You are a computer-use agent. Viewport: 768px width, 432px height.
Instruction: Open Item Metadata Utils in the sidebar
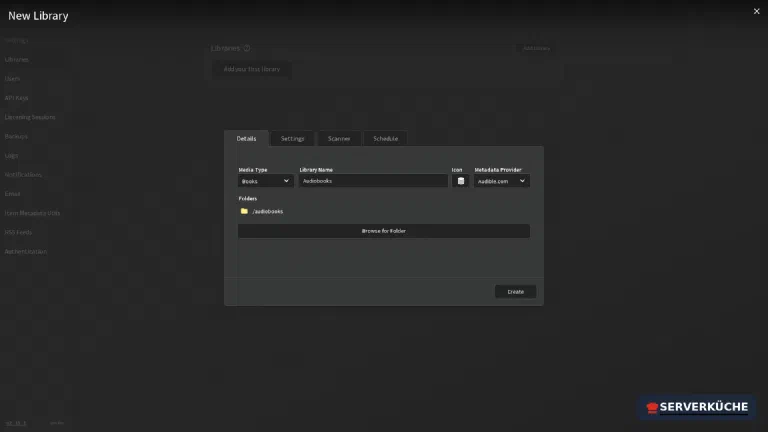(32, 213)
